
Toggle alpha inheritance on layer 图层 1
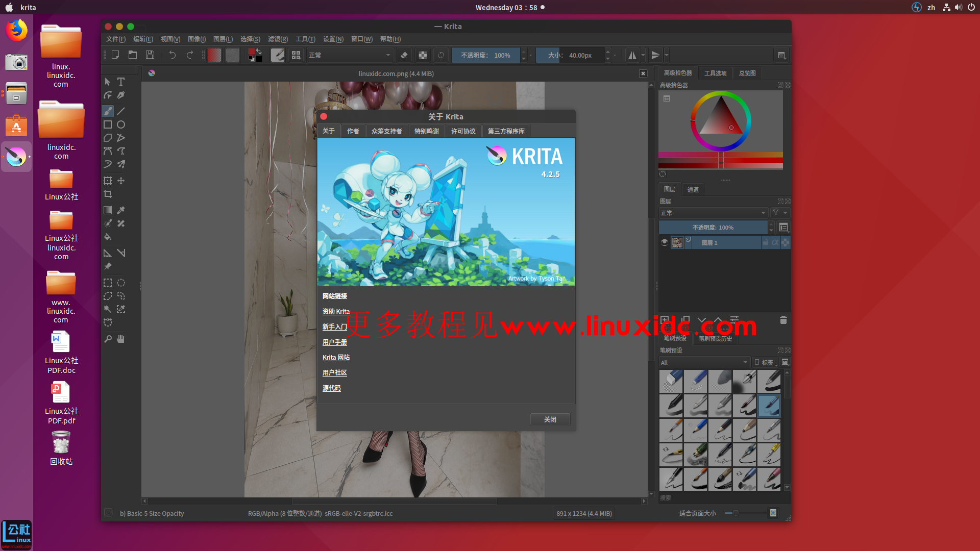point(775,243)
